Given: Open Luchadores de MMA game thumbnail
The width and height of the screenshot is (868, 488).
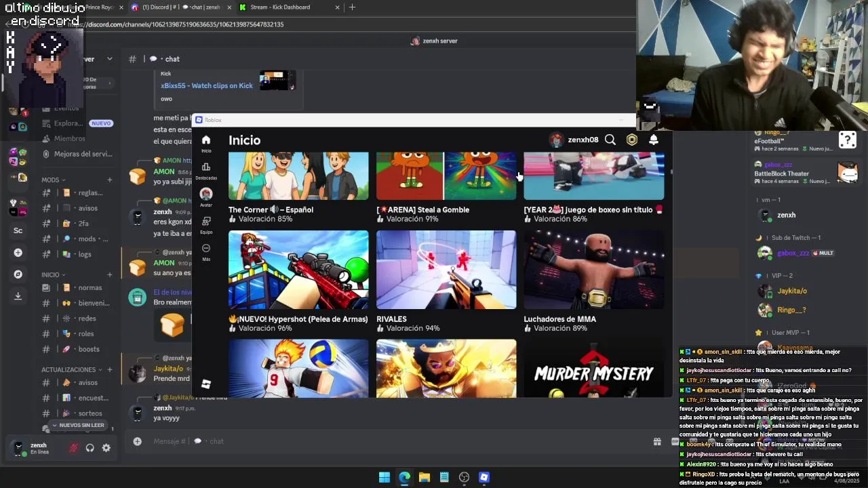Looking at the screenshot, I should pyautogui.click(x=594, y=270).
